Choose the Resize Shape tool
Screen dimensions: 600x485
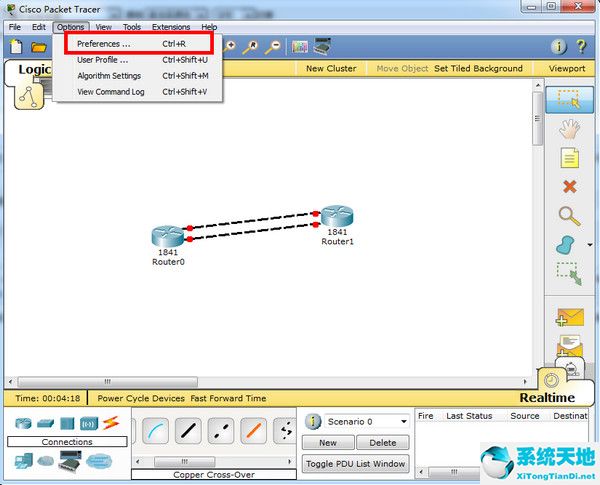coord(569,274)
